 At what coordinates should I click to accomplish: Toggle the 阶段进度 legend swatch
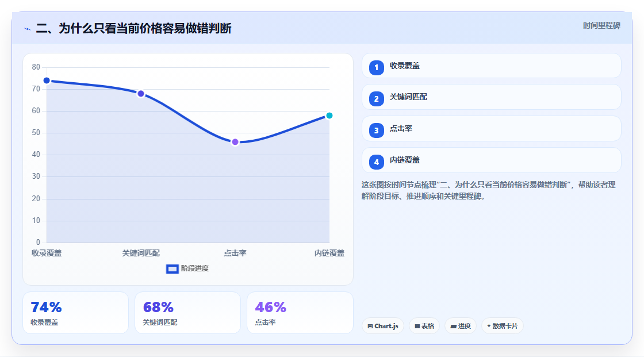(172, 269)
